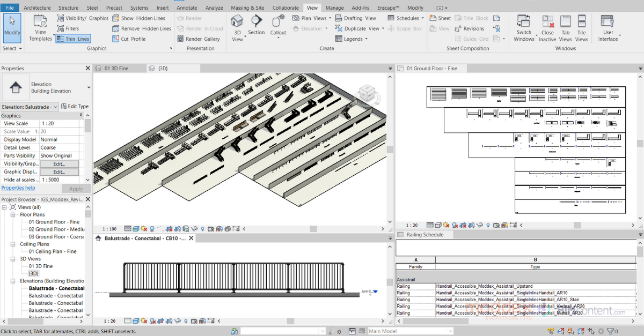Screen dimensions: 644x336
Task: Open the Properties help link
Action: pyautogui.click(x=18, y=188)
